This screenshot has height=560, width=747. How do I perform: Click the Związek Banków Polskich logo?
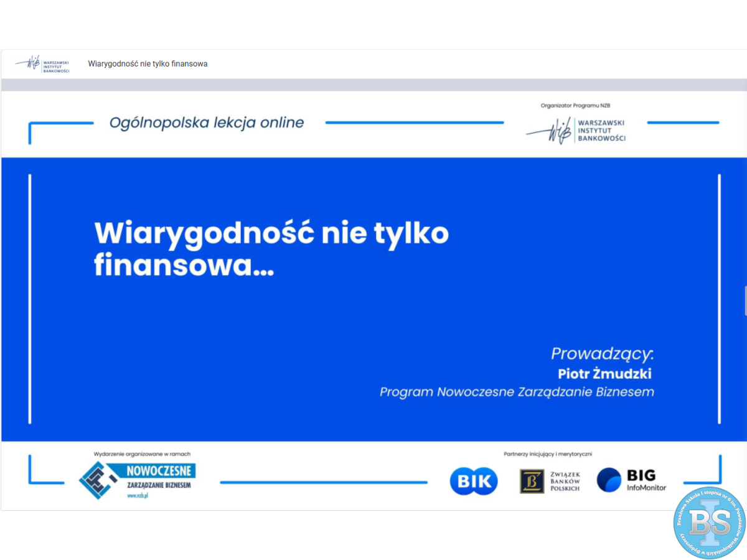click(x=550, y=481)
